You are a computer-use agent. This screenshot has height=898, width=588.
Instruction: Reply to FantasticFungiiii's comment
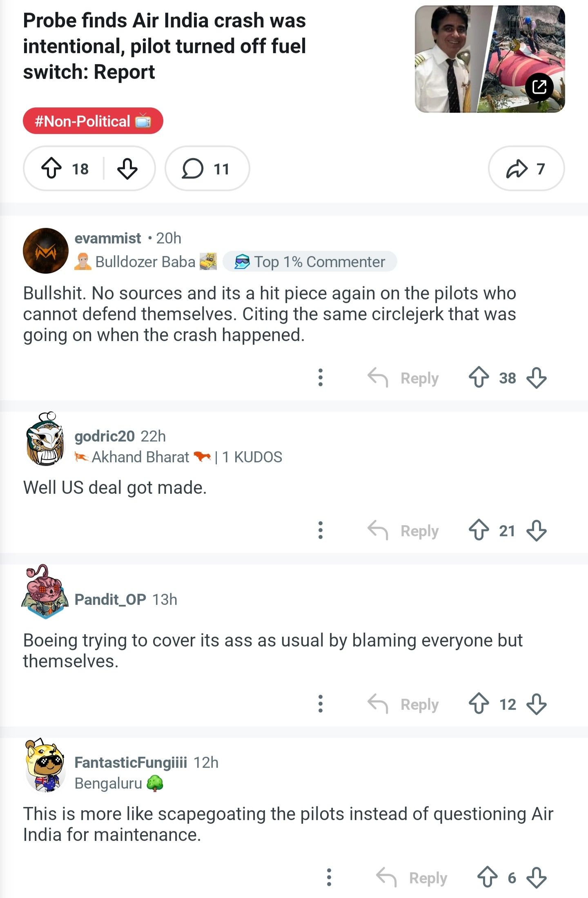pos(412,878)
